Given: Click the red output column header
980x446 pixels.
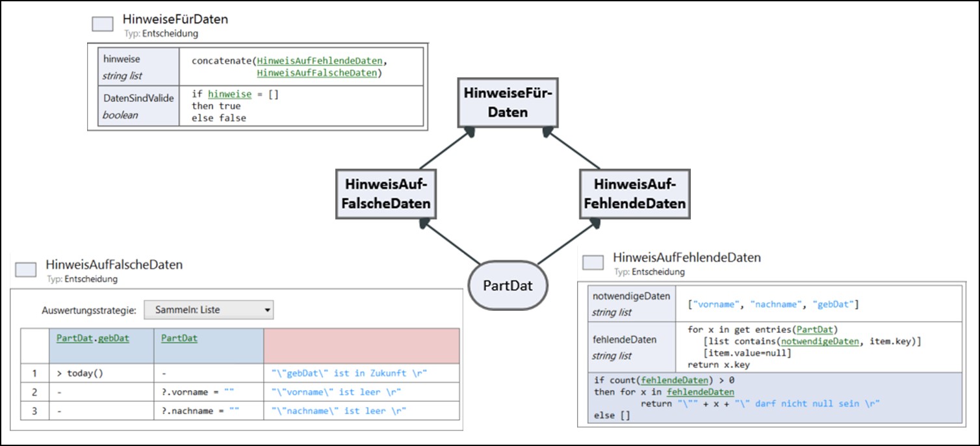Looking at the screenshot, I should point(361,345).
